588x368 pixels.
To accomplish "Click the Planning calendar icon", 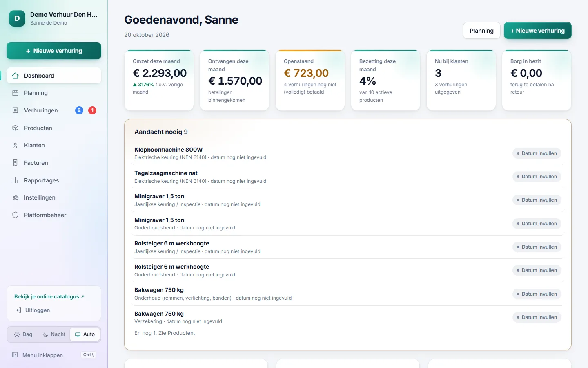I will pos(16,93).
